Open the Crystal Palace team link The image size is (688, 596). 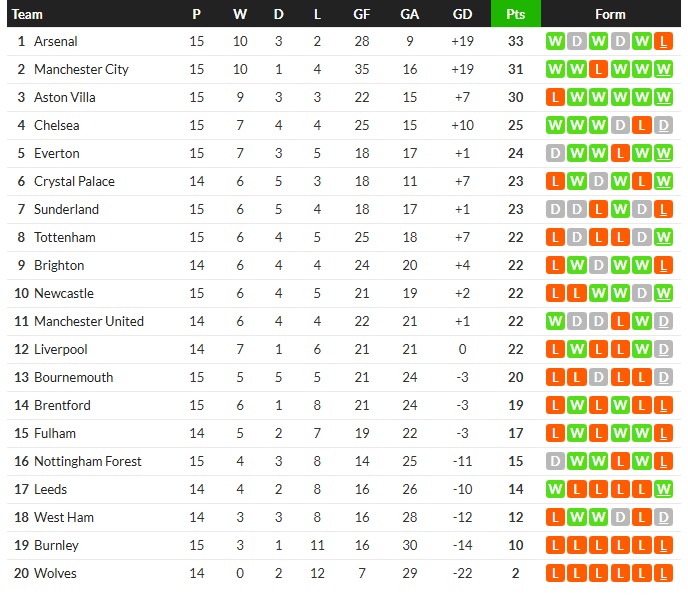pyautogui.click(x=74, y=182)
